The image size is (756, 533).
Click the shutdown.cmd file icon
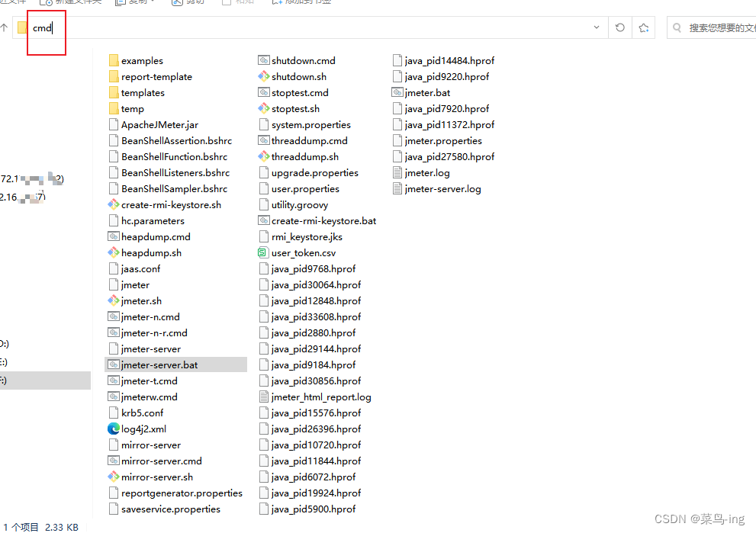click(x=264, y=60)
